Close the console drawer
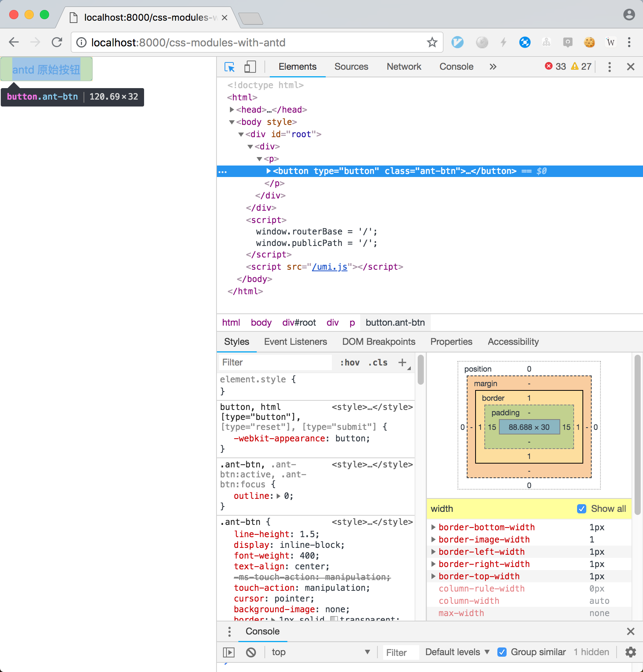 [631, 631]
